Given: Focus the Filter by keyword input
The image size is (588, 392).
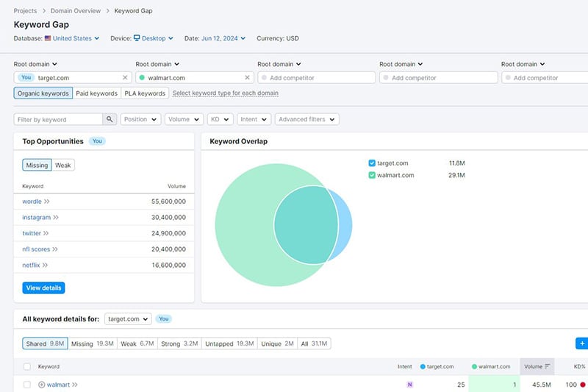Looking at the screenshot, I should click(x=58, y=119).
